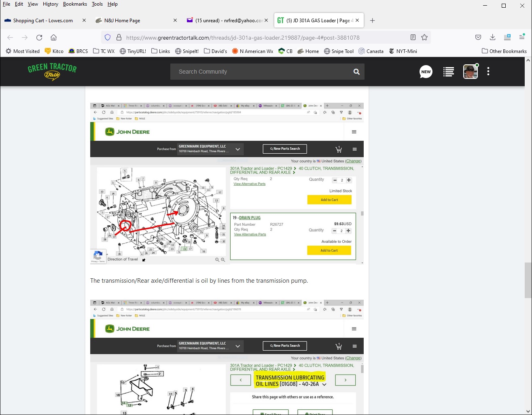Click the scrollbar down arrow
This screenshot has width=532, height=415.
(528, 412)
